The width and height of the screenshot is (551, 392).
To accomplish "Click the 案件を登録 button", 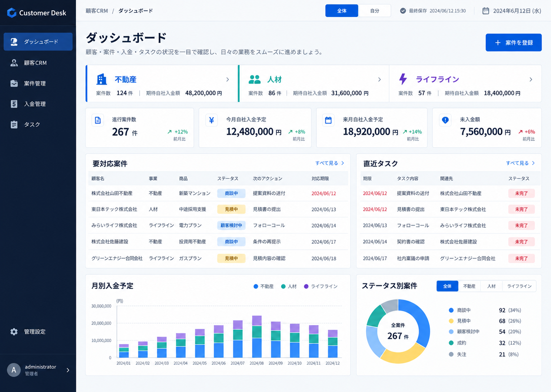I will click(514, 43).
